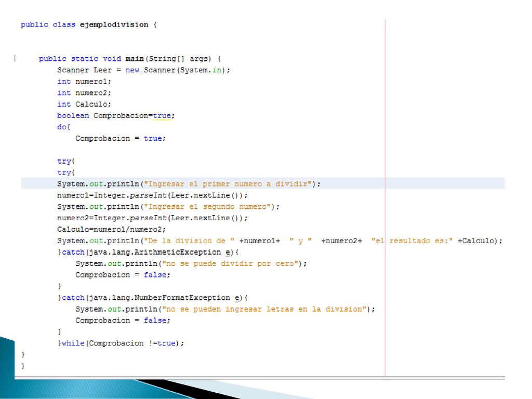Click the 'do{' keyword line
Image resolution: width=532 pixels, height=399 pixels.
(63, 127)
